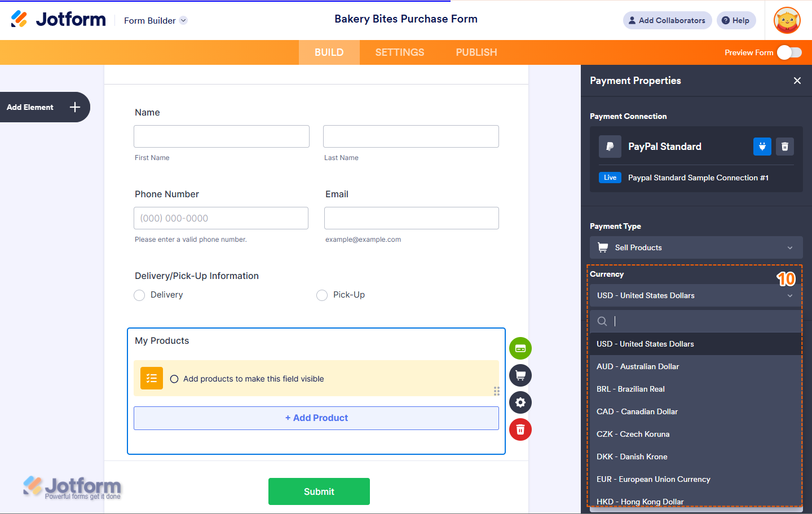Click the radio in the add products notice

coord(174,379)
